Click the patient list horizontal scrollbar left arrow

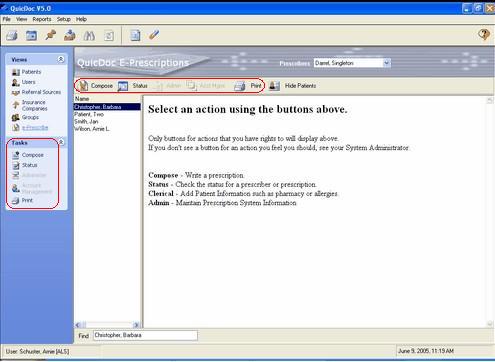(x=77, y=325)
